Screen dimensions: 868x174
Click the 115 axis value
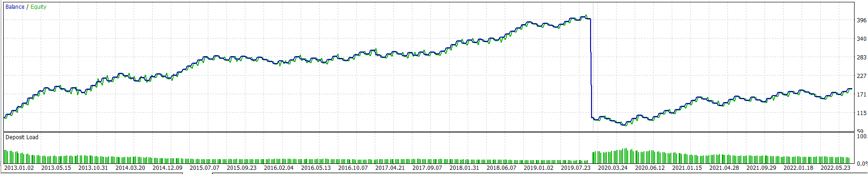pyautogui.click(x=862, y=113)
